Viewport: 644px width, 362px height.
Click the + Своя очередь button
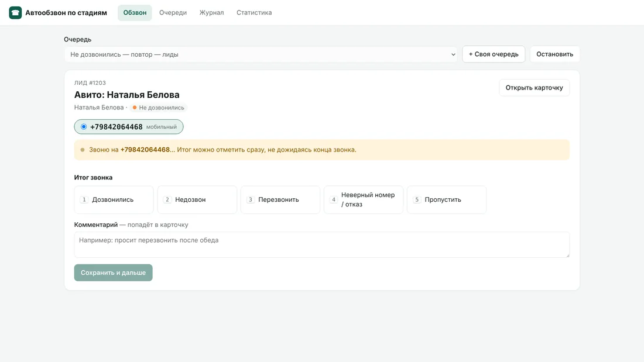494,54
